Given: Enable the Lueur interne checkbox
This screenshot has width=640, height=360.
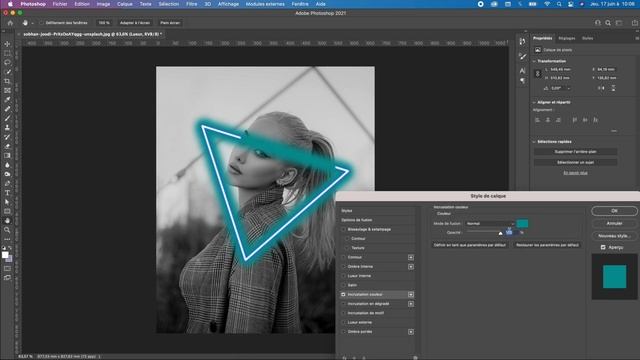Looking at the screenshot, I should point(343,276).
